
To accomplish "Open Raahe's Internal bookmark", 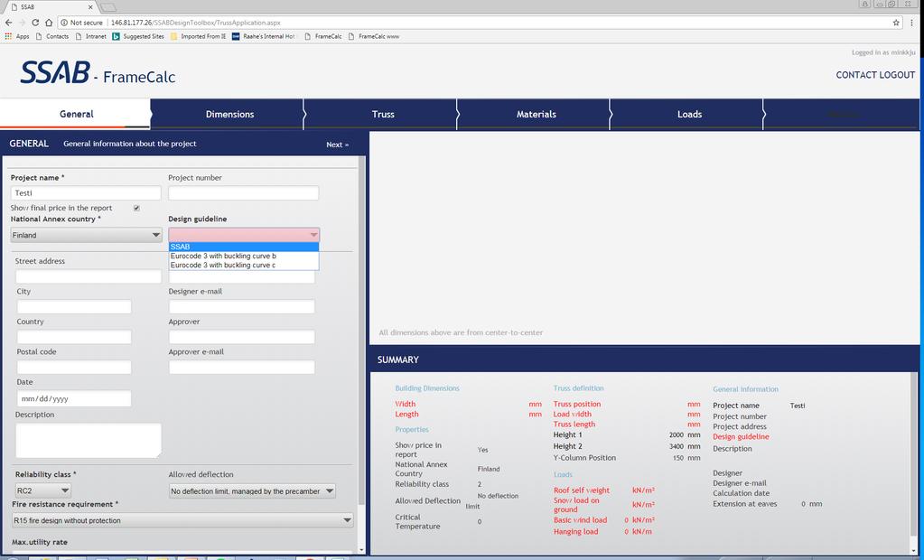I will point(264,36).
